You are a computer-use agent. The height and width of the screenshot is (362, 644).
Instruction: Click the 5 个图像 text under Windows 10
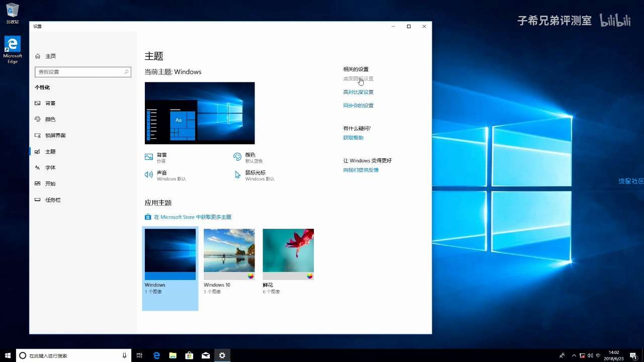pyautogui.click(x=212, y=292)
